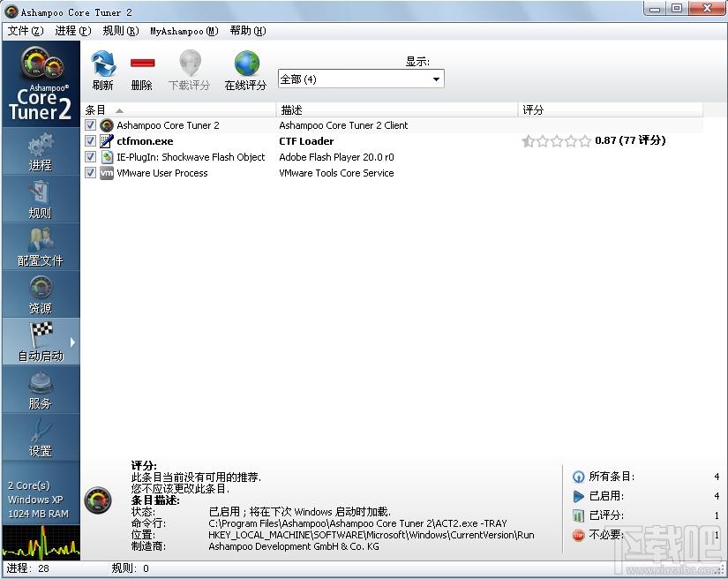728x579 pixels.
Task: Toggle the ctfmon.exe startup checkbox
Action: coord(91,140)
